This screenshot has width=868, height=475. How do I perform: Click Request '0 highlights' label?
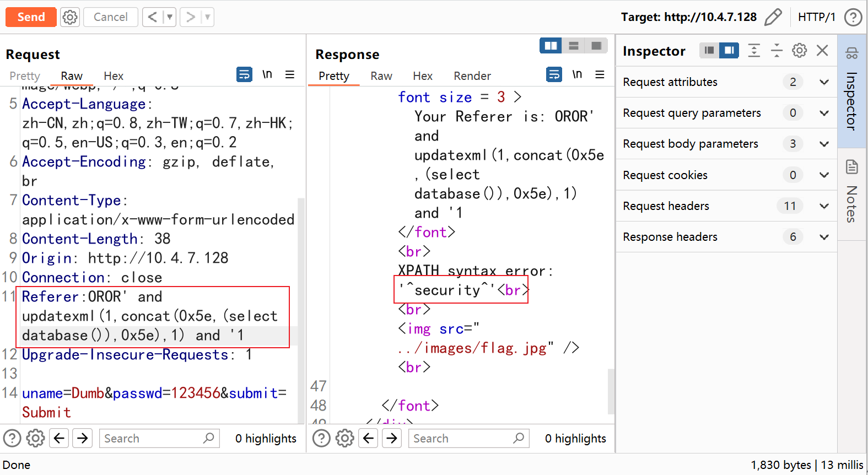click(x=266, y=439)
